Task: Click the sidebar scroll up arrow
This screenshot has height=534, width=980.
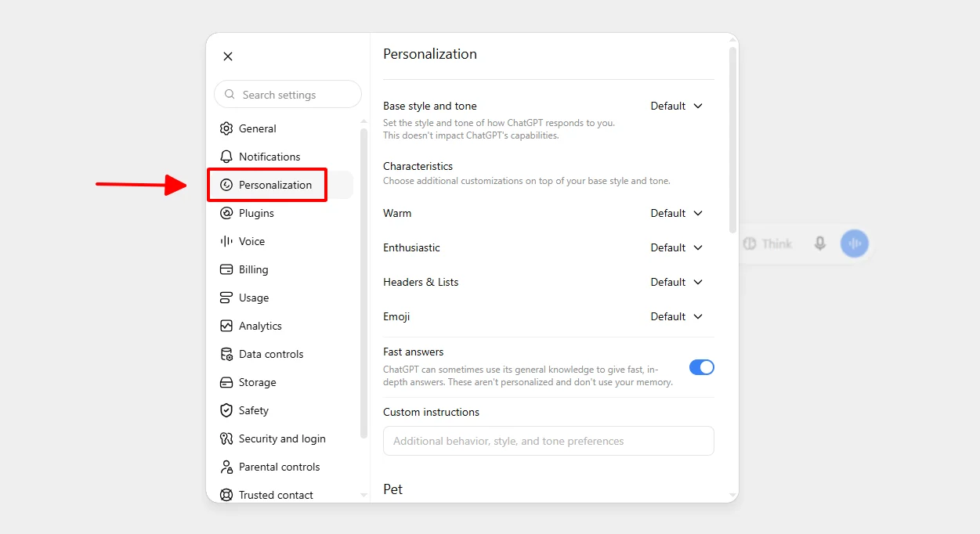Action: tap(363, 121)
